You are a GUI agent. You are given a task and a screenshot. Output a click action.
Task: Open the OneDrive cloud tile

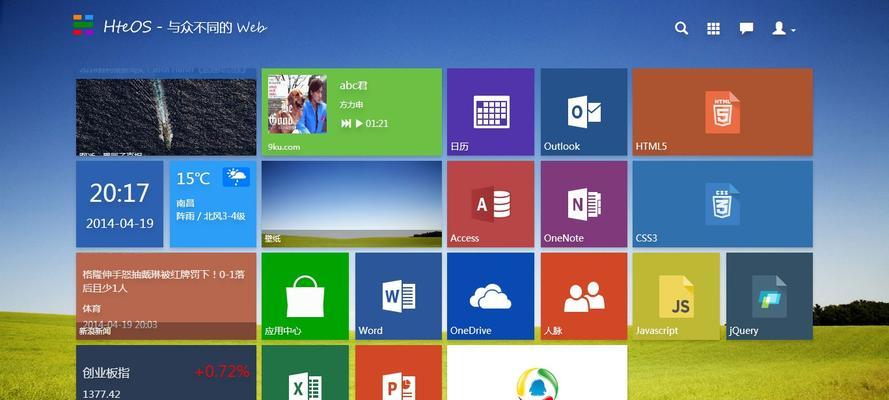(490, 296)
